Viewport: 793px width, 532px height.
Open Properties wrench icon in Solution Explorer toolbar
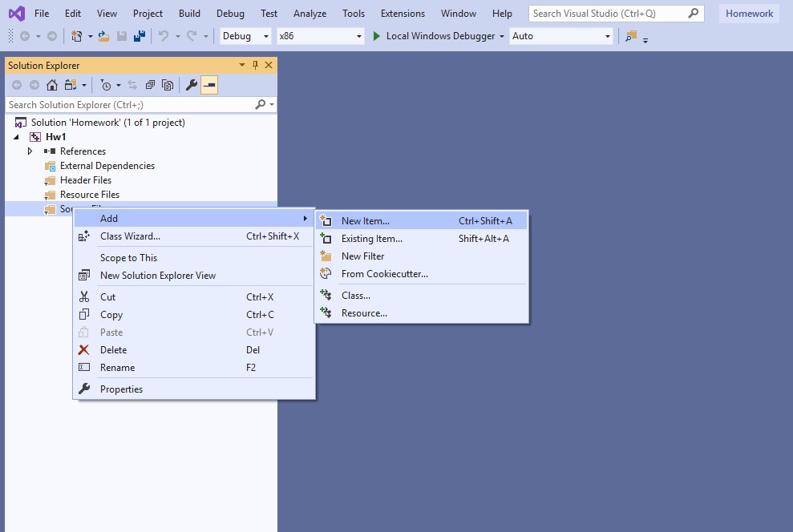(x=191, y=85)
